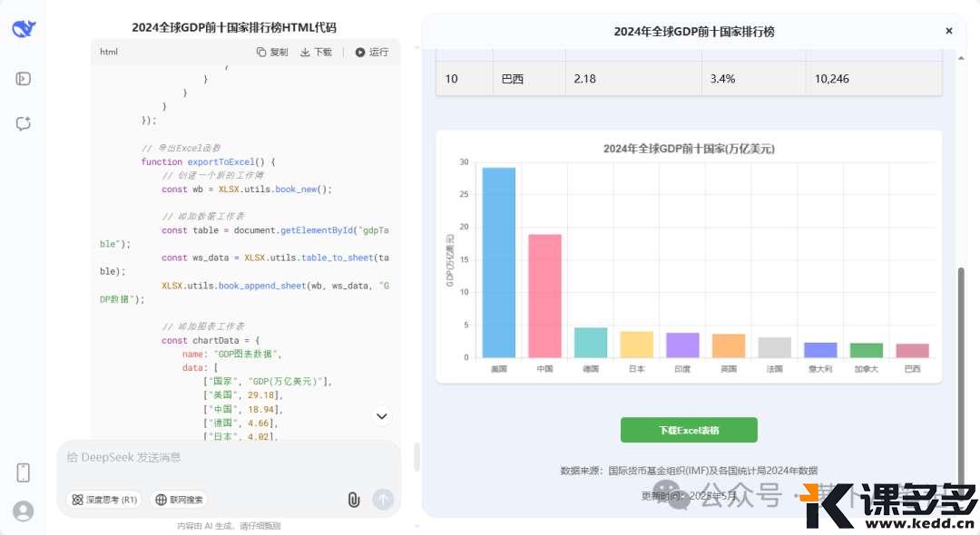Click the gray France bar in chart
The width and height of the screenshot is (980, 535).
tap(774, 347)
